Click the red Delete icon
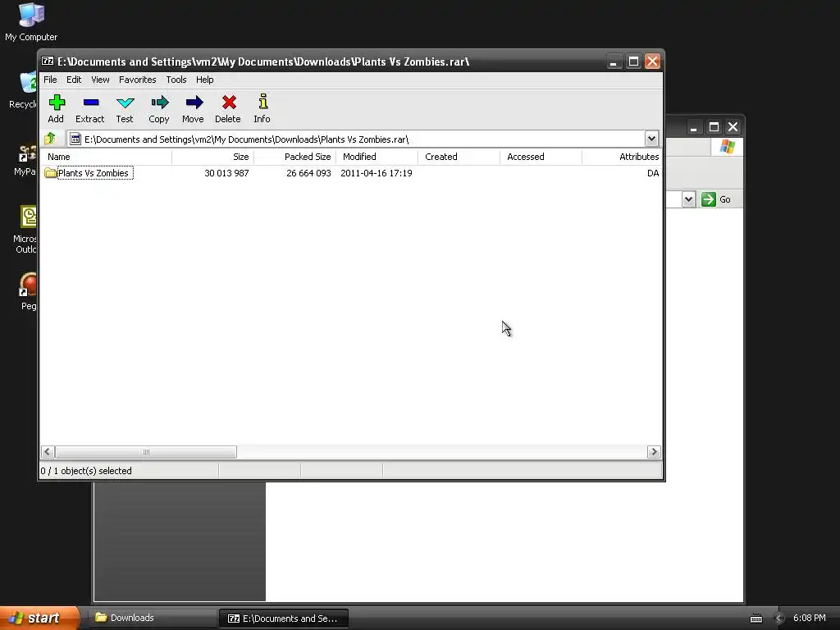 pyautogui.click(x=229, y=103)
